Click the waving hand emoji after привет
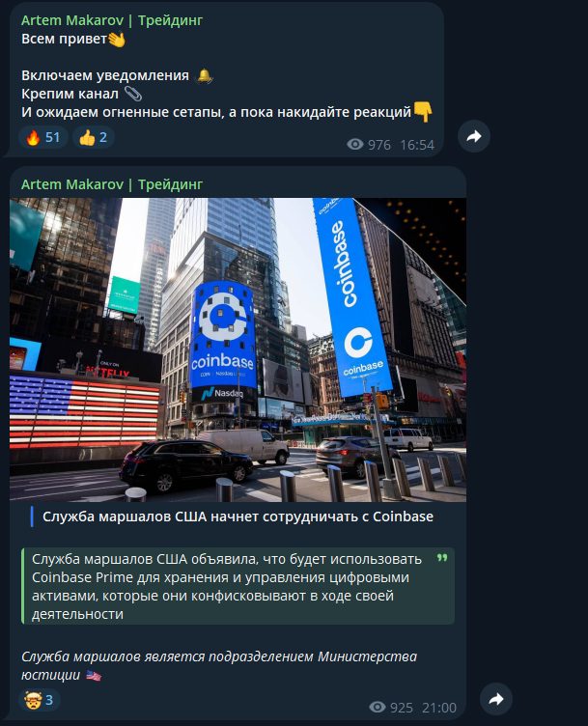The width and height of the screenshot is (588, 726). [x=117, y=40]
